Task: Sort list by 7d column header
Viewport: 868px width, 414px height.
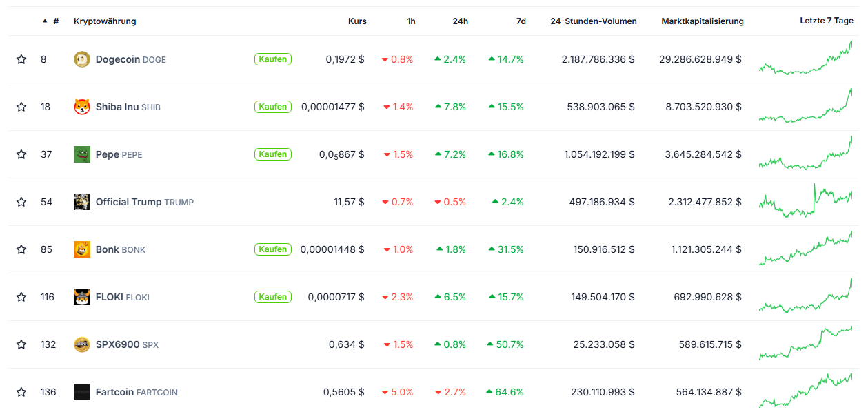Action: [x=521, y=21]
